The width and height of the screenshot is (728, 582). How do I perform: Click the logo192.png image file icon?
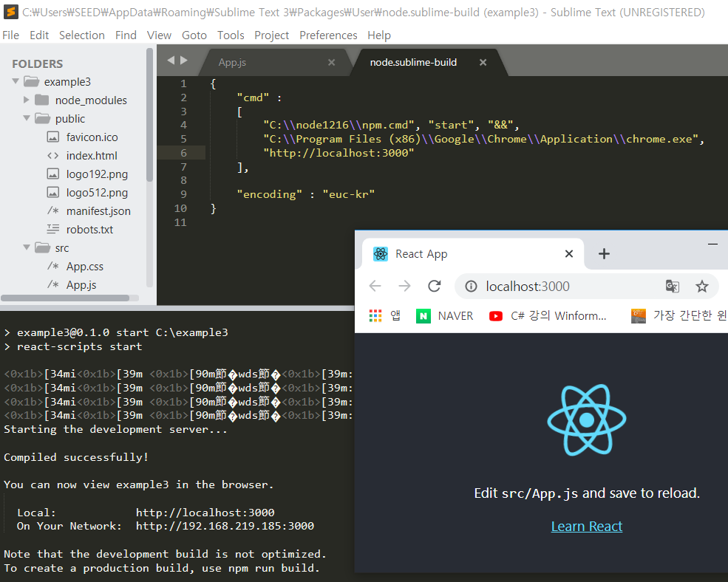coord(53,174)
